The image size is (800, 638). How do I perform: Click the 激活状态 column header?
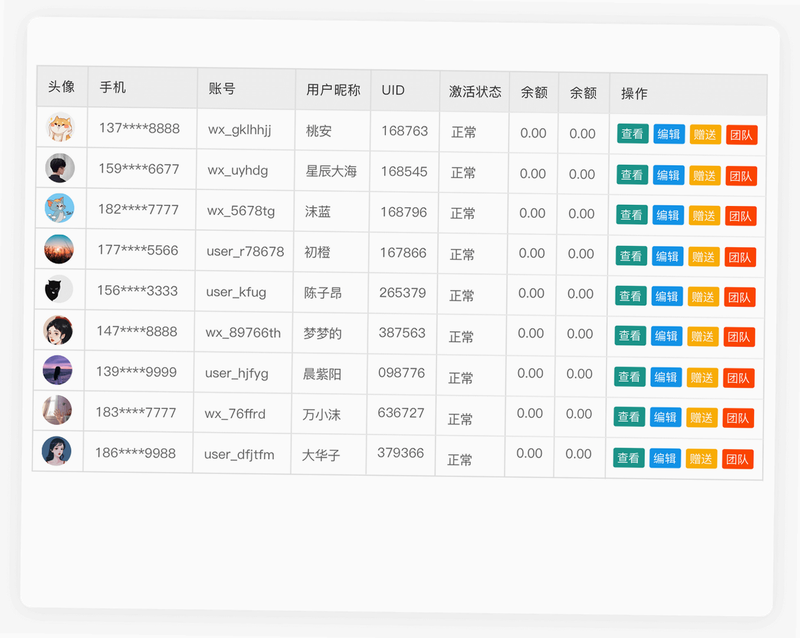[475, 91]
